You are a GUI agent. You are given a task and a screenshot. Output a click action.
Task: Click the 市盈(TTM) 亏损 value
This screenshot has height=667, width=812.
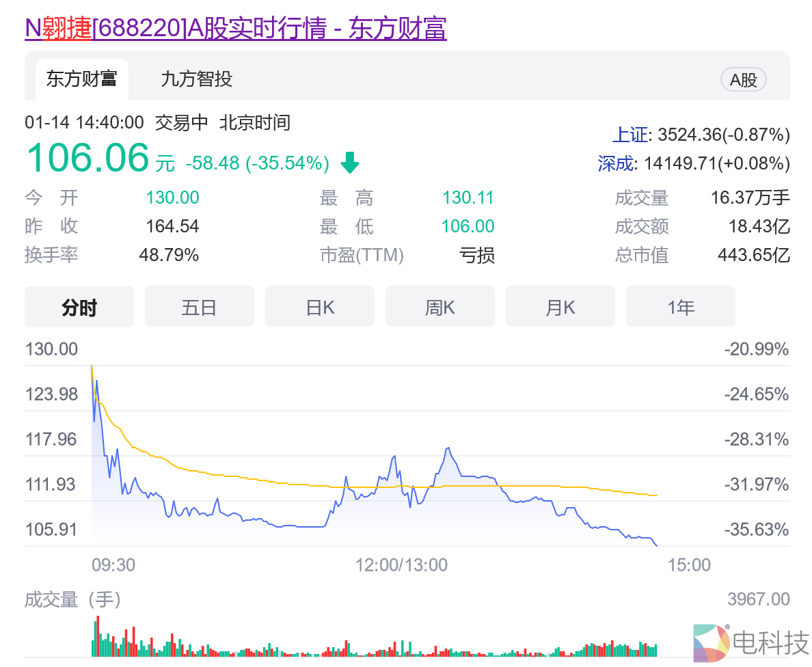pyautogui.click(x=476, y=256)
